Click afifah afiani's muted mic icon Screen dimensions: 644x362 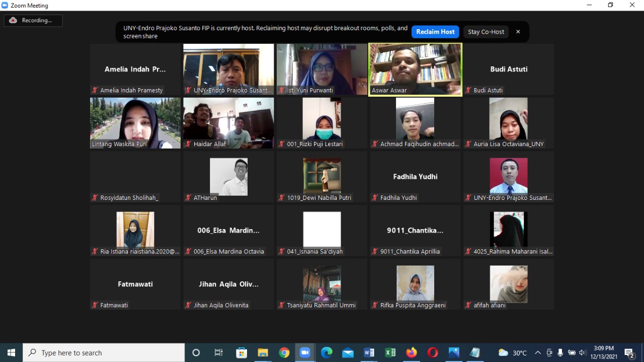pos(468,305)
